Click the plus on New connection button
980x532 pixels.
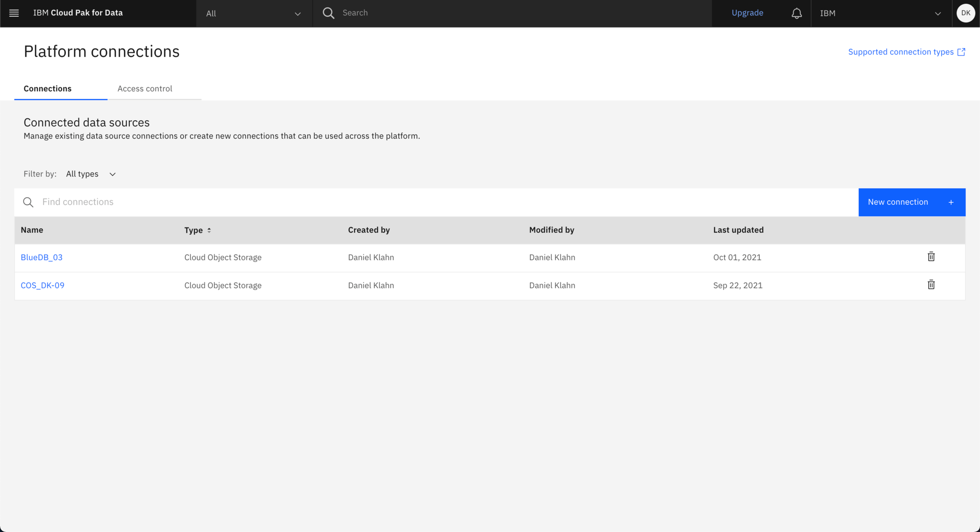(x=951, y=202)
